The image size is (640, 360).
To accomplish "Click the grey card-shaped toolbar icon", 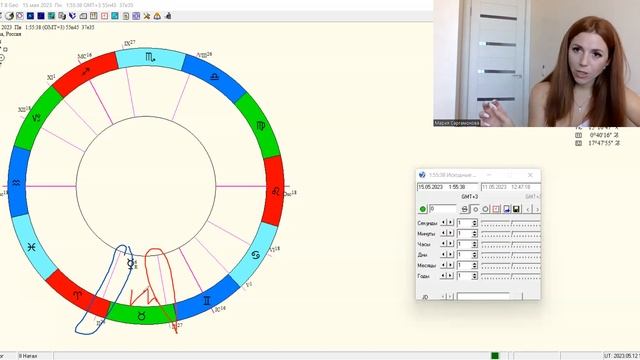I will pyautogui.click(x=83, y=16).
